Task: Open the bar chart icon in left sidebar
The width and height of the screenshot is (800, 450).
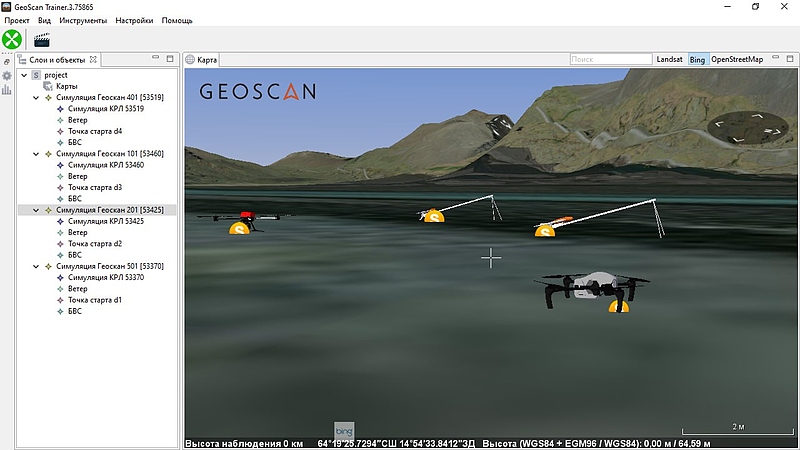Action: (x=7, y=90)
